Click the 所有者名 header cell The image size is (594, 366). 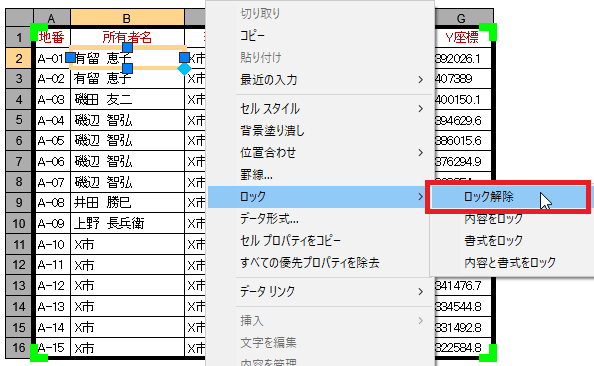click(127, 37)
